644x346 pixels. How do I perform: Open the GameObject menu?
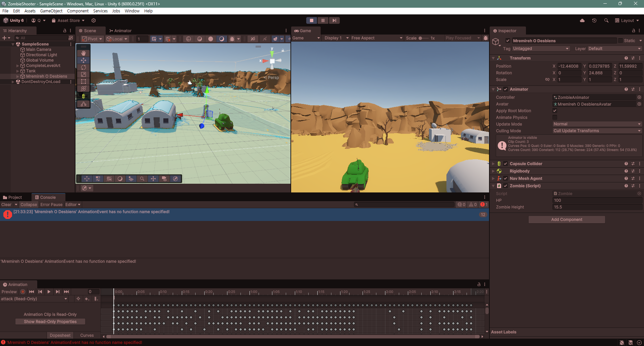point(51,11)
